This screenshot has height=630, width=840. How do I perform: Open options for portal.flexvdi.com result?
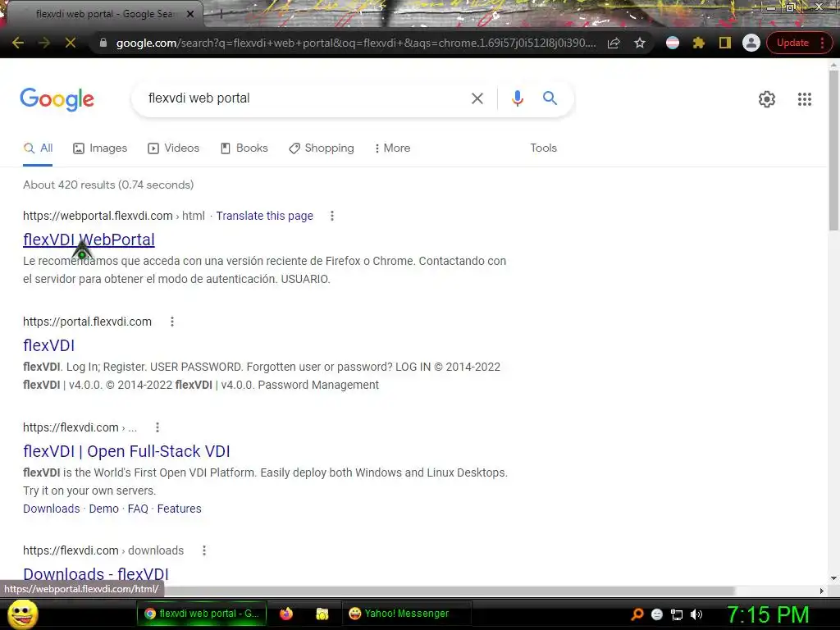[172, 322]
